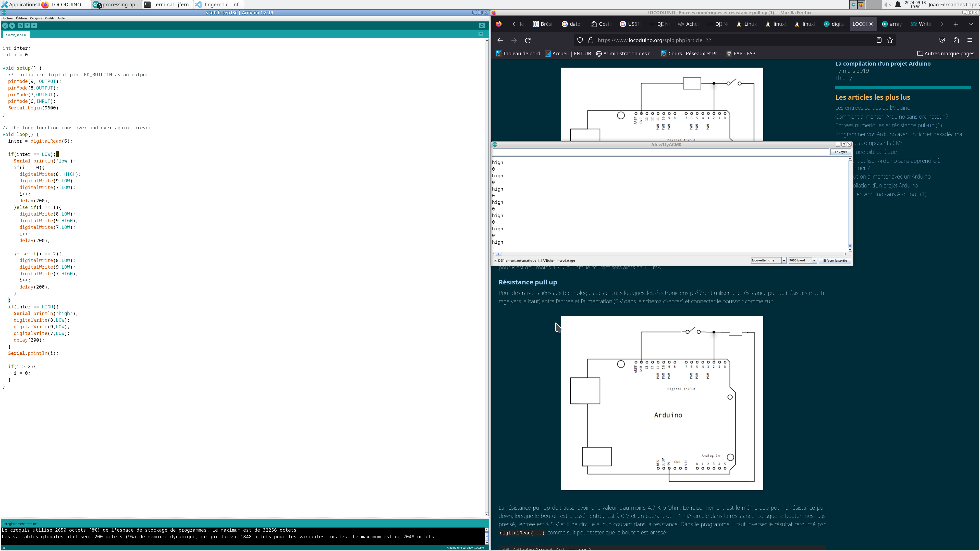Click the Verify sketch checkmark icon
980x551 pixels.
pos(5,26)
